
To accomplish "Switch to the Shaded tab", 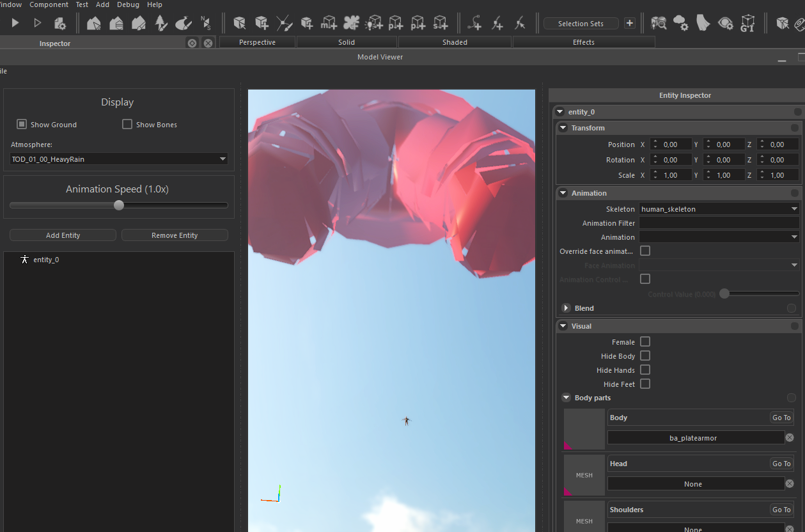I will pyautogui.click(x=455, y=42).
